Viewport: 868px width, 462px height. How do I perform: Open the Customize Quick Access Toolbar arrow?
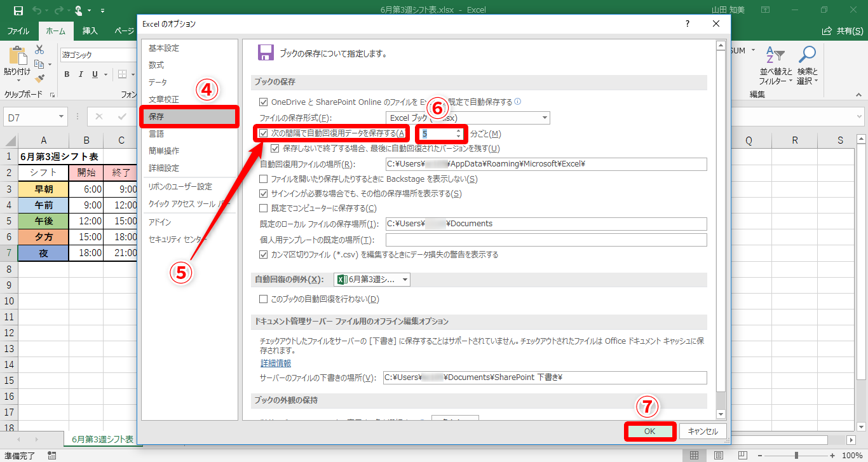(101, 11)
